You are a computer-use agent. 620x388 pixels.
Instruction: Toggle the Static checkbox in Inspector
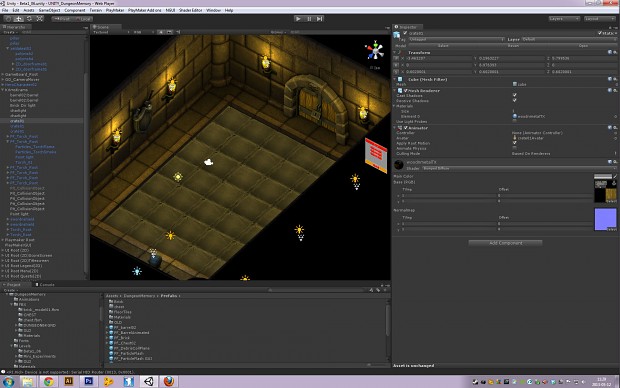point(600,33)
